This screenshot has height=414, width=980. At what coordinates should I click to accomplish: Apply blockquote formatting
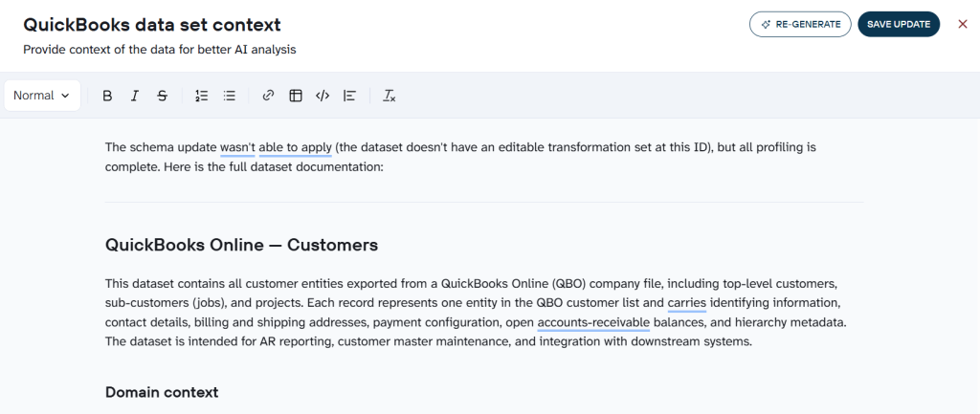tap(350, 96)
